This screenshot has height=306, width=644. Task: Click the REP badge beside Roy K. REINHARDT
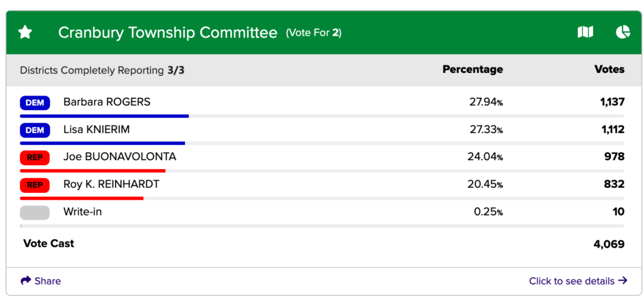point(35,185)
